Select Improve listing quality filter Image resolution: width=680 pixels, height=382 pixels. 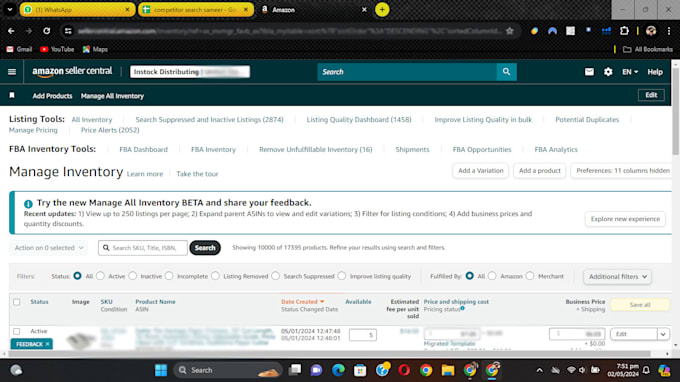pyautogui.click(x=342, y=276)
